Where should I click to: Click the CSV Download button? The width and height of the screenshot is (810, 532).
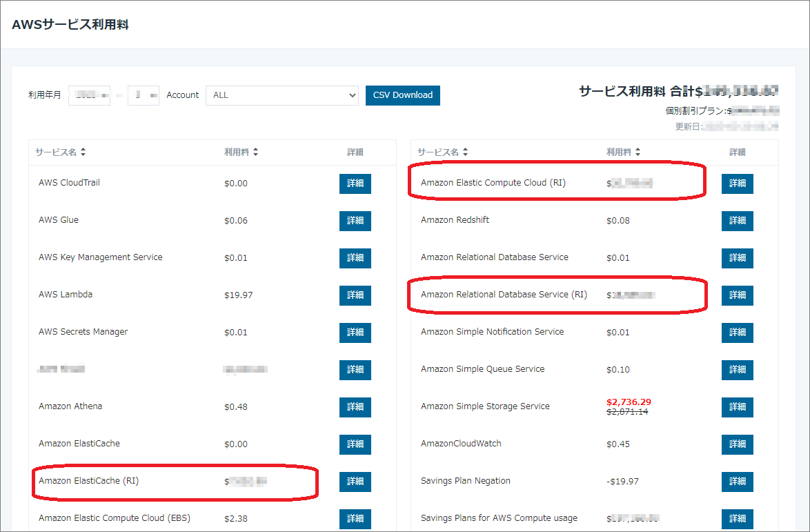(x=402, y=95)
